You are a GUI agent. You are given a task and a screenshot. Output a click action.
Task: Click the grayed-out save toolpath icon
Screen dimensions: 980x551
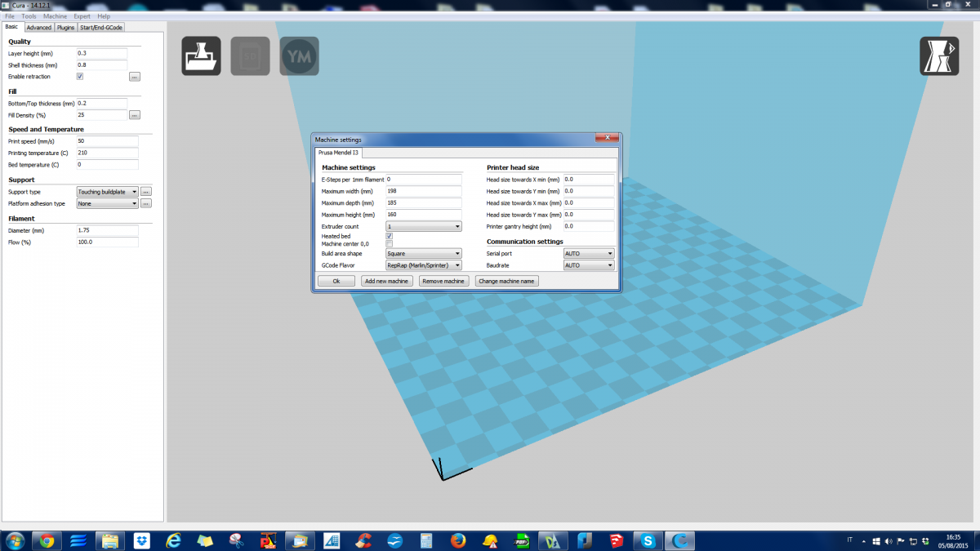[x=250, y=56]
